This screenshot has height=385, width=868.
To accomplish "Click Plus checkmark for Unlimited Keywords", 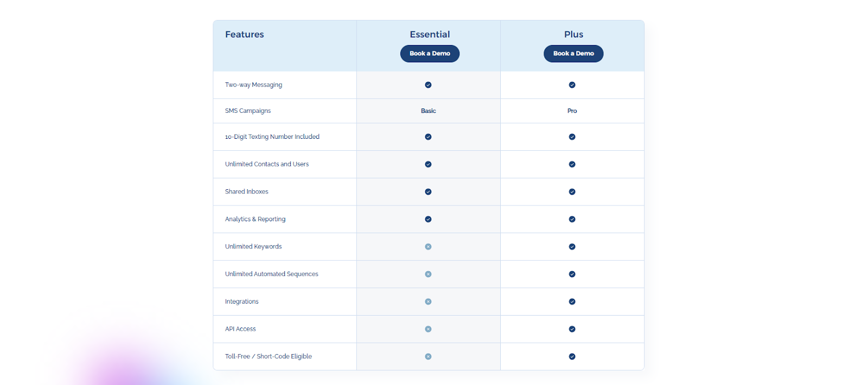I will (572, 247).
